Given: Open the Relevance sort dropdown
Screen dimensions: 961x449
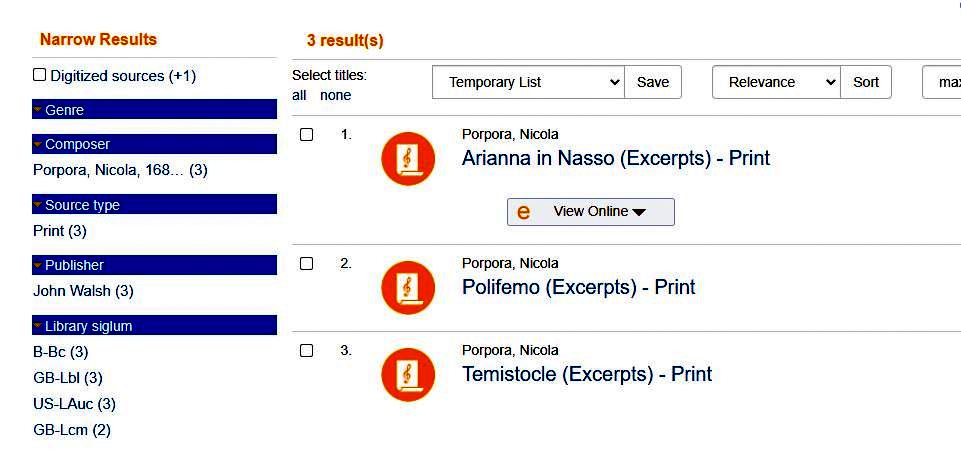Looking at the screenshot, I should [x=775, y=82].
